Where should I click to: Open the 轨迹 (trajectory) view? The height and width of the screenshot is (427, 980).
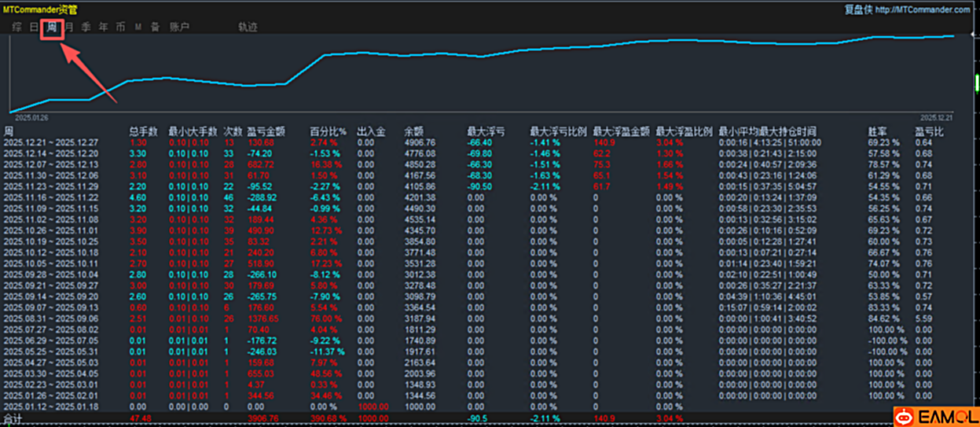point(248,28)
